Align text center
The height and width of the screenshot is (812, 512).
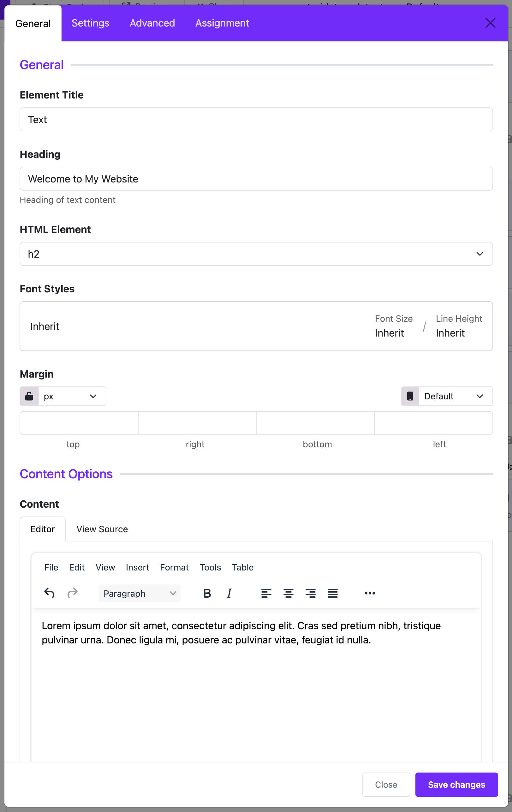click(x=288, y=593)
